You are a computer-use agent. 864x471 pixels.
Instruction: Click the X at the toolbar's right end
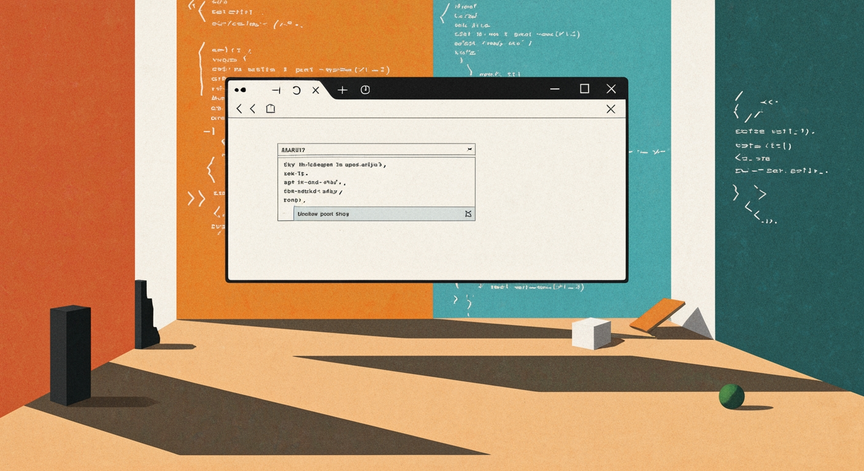(611, 109)
